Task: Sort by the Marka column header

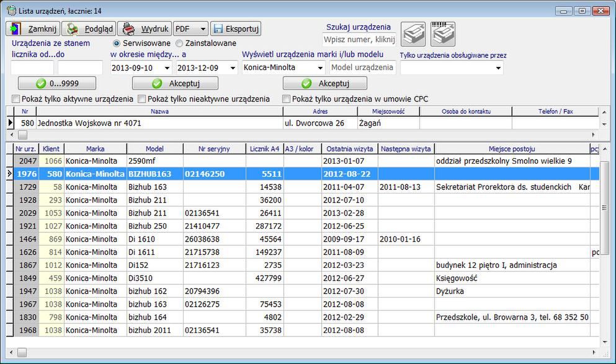Action: [x=95, y=149]
